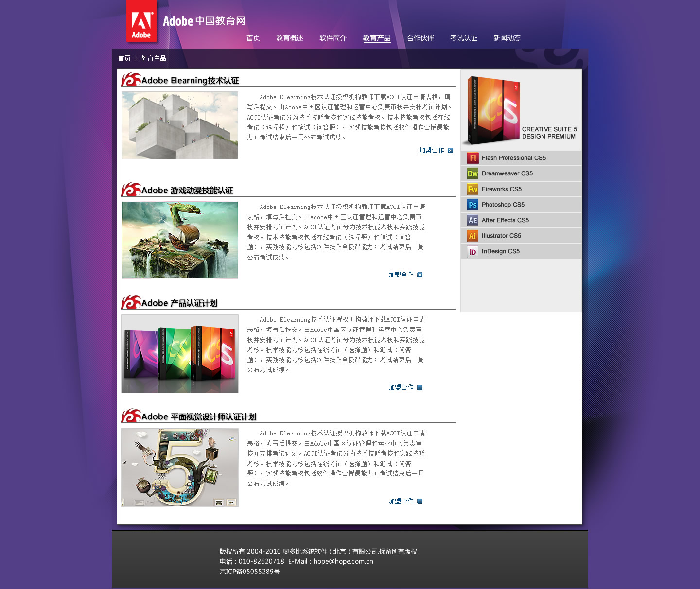Click the 京ICP备05055289号 footer text
The width and height of the screenshot is (700, 589).
tap(250, 572)
